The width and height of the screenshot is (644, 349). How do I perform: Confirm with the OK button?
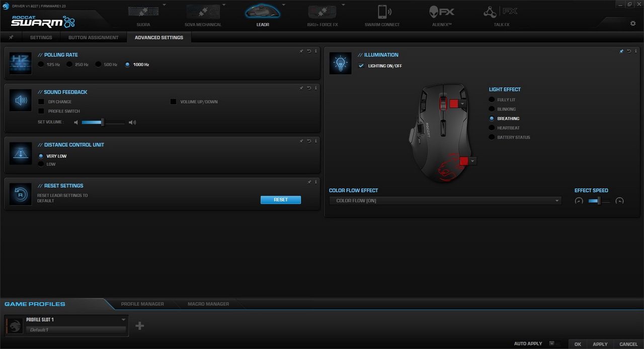click(578, 344)
